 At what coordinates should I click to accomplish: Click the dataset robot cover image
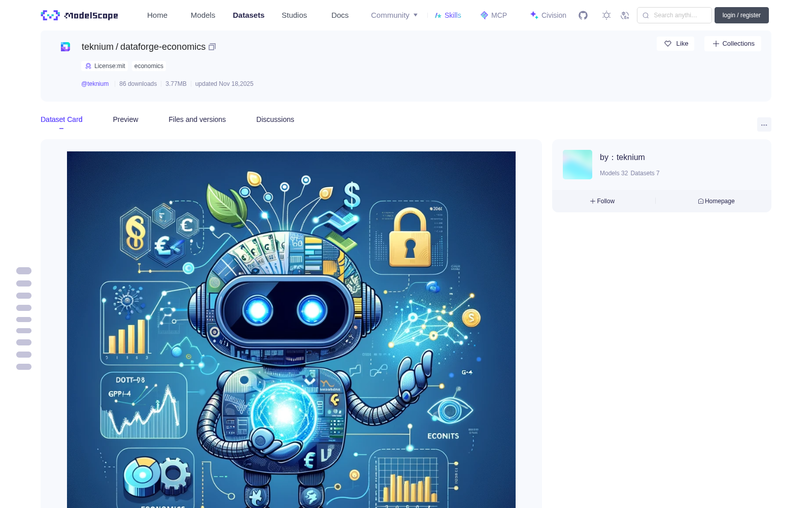point(291,329)
